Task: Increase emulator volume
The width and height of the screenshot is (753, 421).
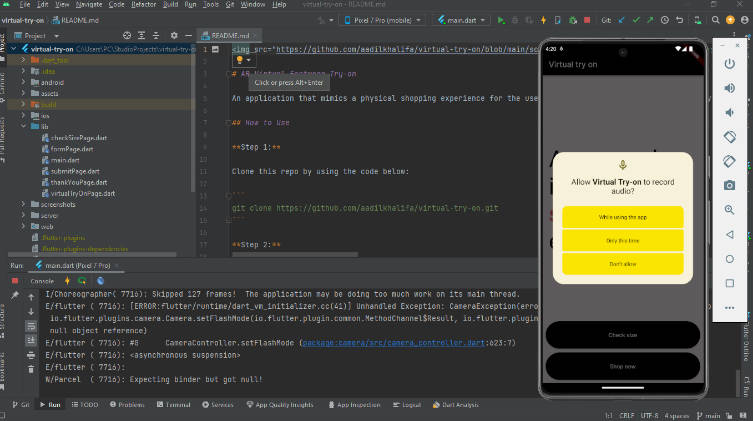Action: point(729,88)
